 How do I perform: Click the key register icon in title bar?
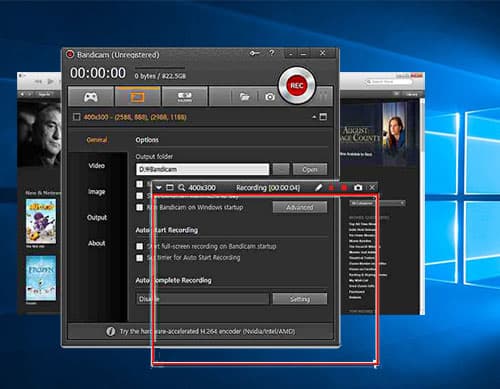(255, 53)
